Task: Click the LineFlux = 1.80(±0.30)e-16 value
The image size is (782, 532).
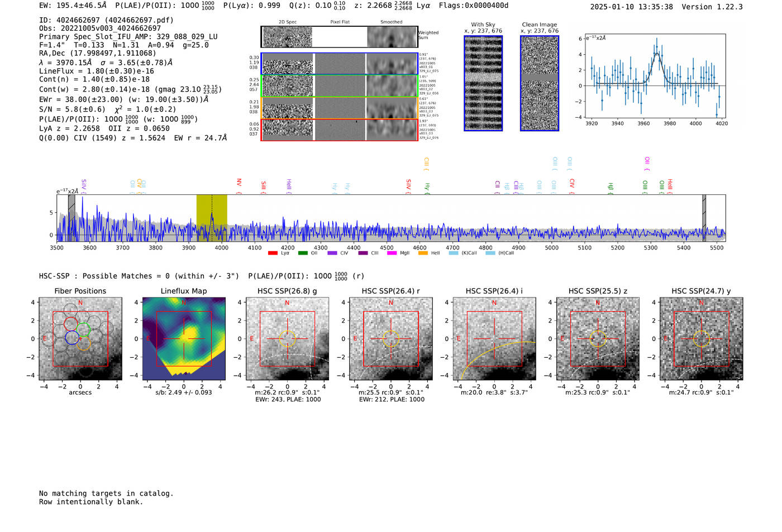Action: pyautogui.click(x=97, y=71)
